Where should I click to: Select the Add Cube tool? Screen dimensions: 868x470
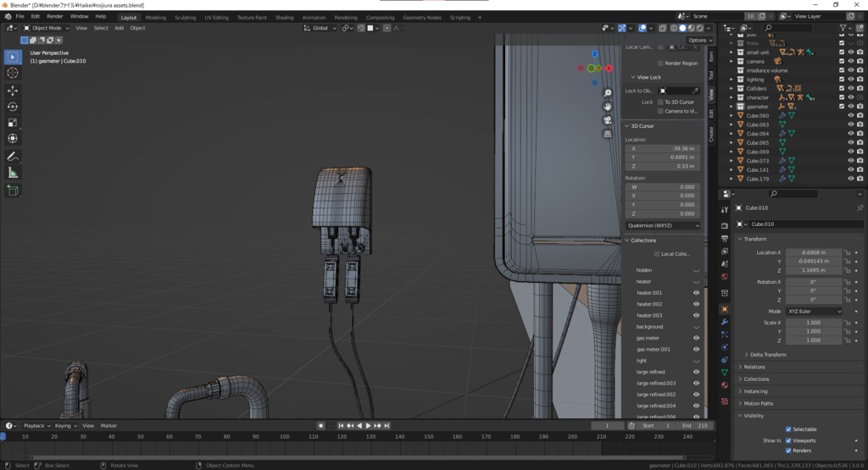(13, 191)
